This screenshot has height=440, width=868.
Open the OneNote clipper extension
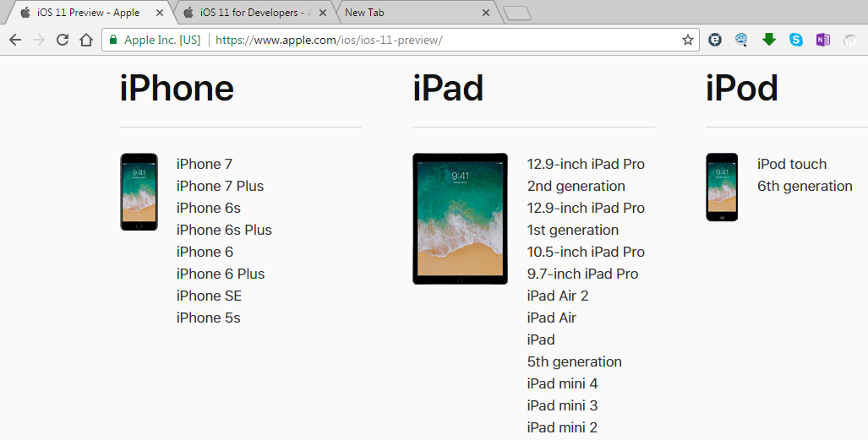click(823, 40)
